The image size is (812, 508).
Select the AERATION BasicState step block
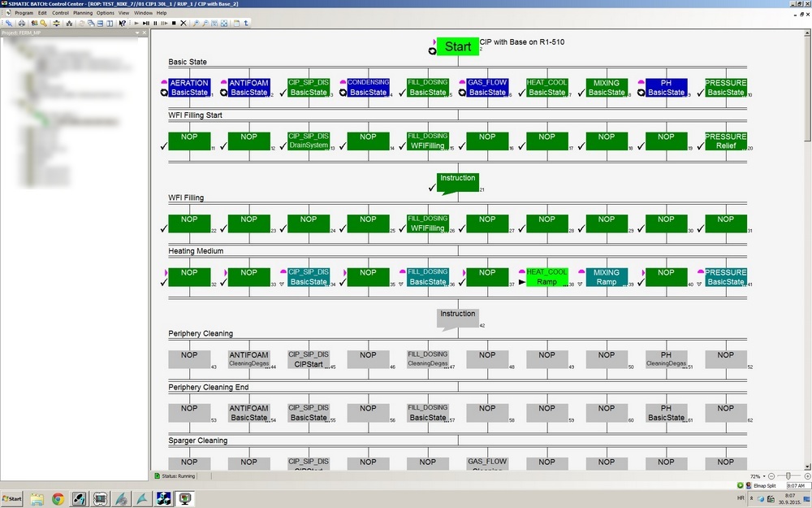189,88
